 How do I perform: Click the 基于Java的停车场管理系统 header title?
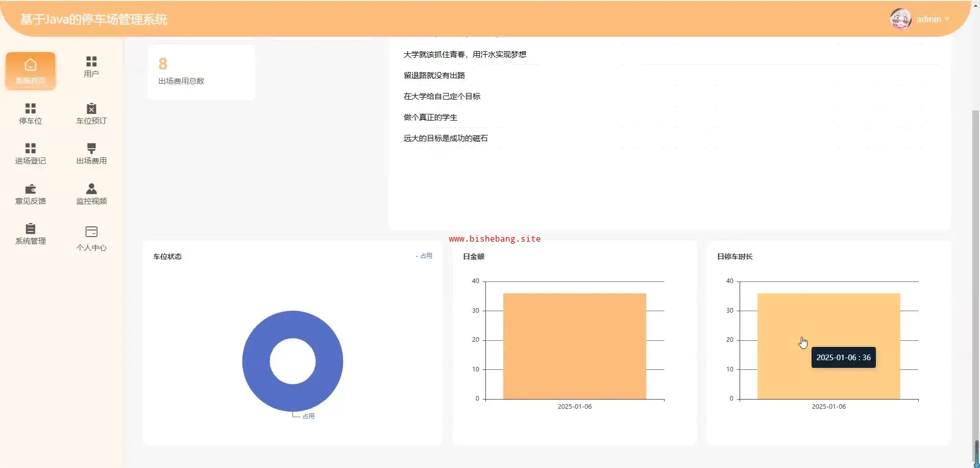coord(94,19)
